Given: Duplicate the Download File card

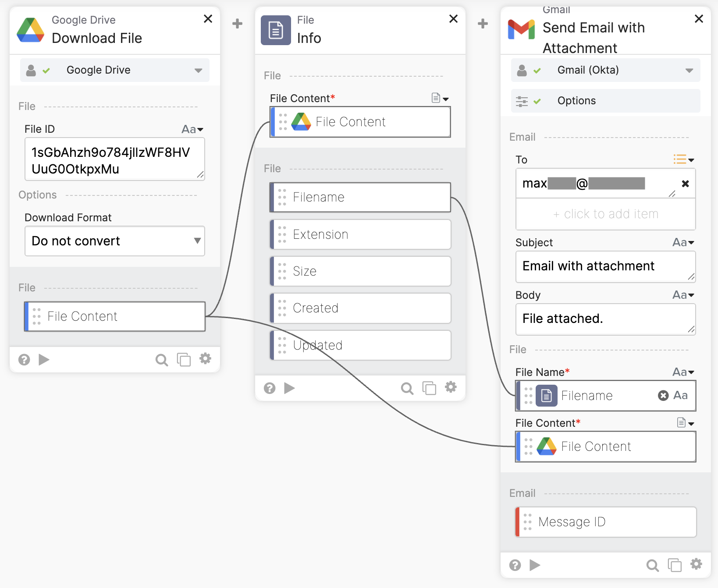Looking at the screenshot, I should point(184,360).
